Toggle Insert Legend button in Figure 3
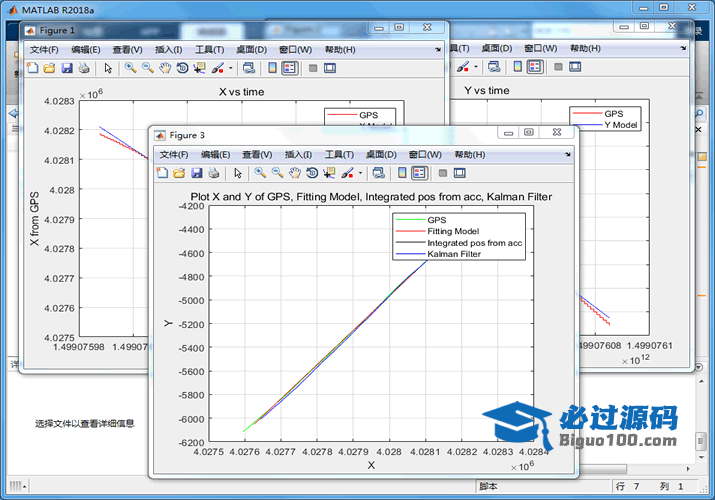 (420, 173)
